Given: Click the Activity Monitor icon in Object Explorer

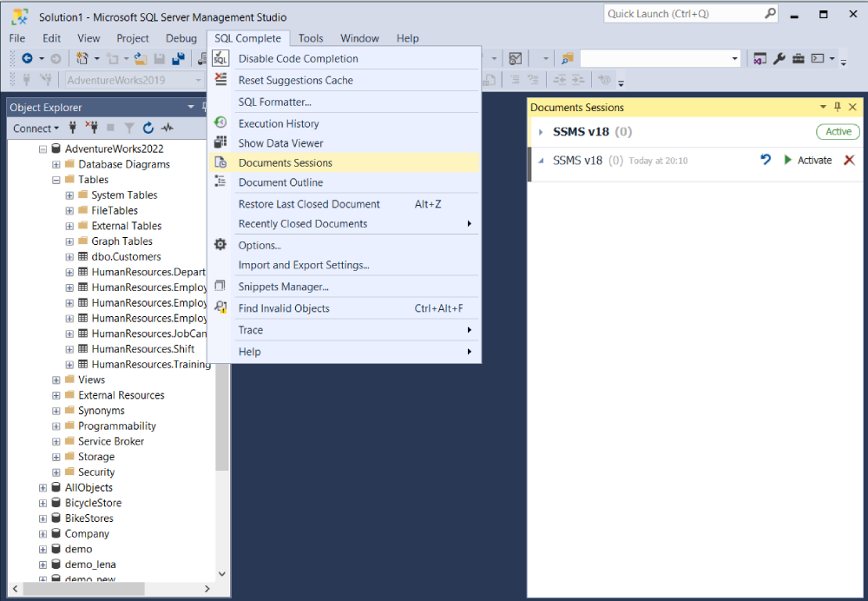Looking at the screenshot, I should [168, 128].
